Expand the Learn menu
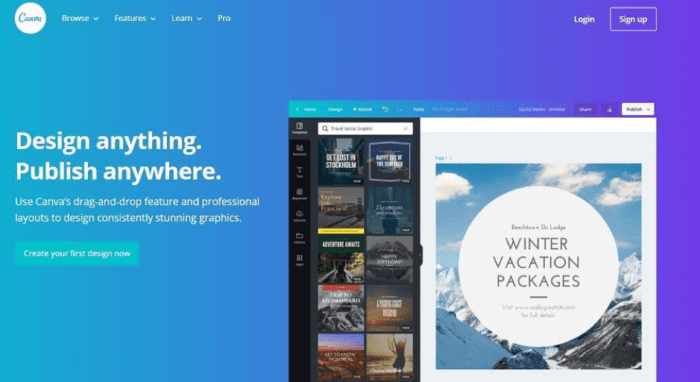The width and height of the screenshot is (700, 382). (187, 18)
